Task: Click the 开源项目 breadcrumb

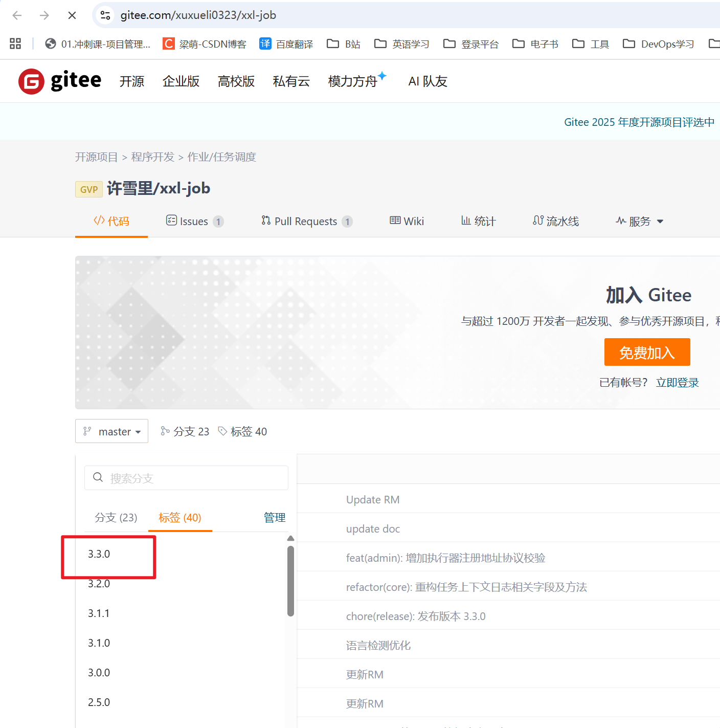Action: point(97,157)
